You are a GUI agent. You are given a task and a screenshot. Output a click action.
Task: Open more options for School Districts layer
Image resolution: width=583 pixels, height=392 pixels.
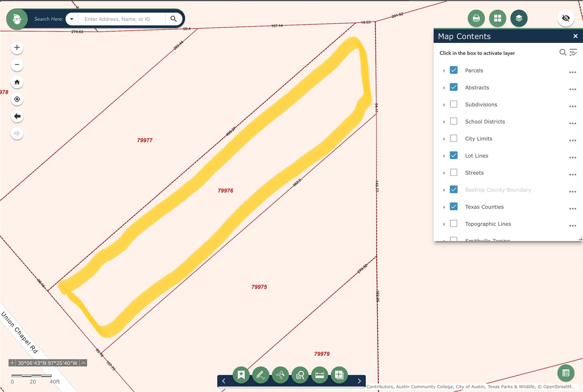(x=573, y=124)
